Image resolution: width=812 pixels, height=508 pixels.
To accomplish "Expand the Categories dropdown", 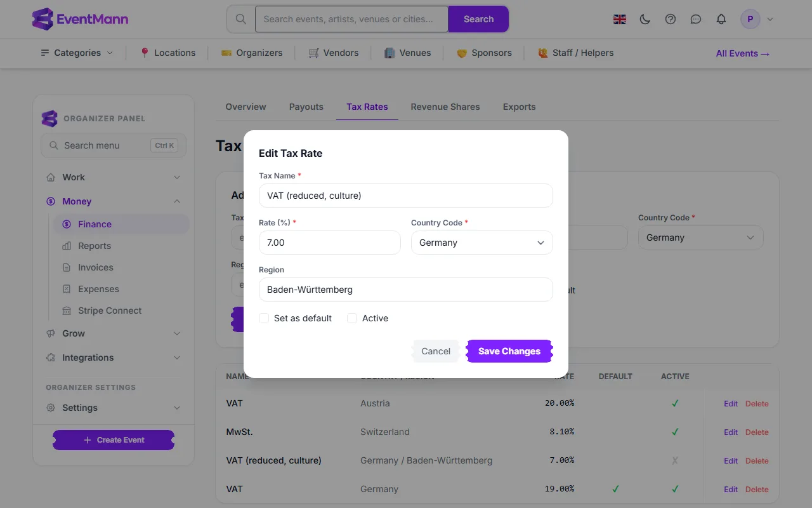I will 77,53.
